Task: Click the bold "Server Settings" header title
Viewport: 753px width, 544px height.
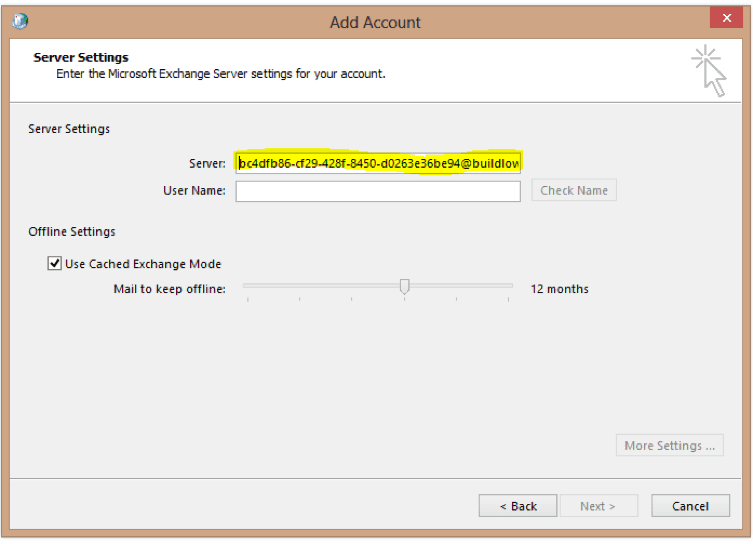Action: (x=81, y=57)
